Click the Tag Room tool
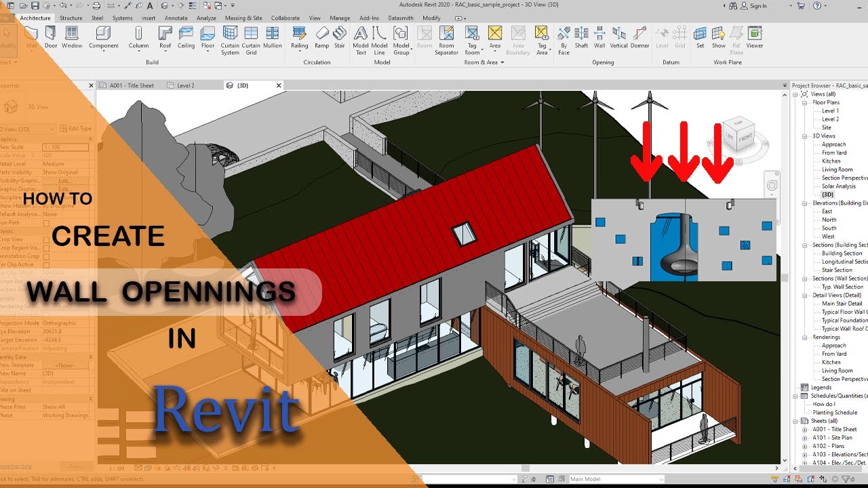This screenshot has width=868, height=488. tap(472, 41)
